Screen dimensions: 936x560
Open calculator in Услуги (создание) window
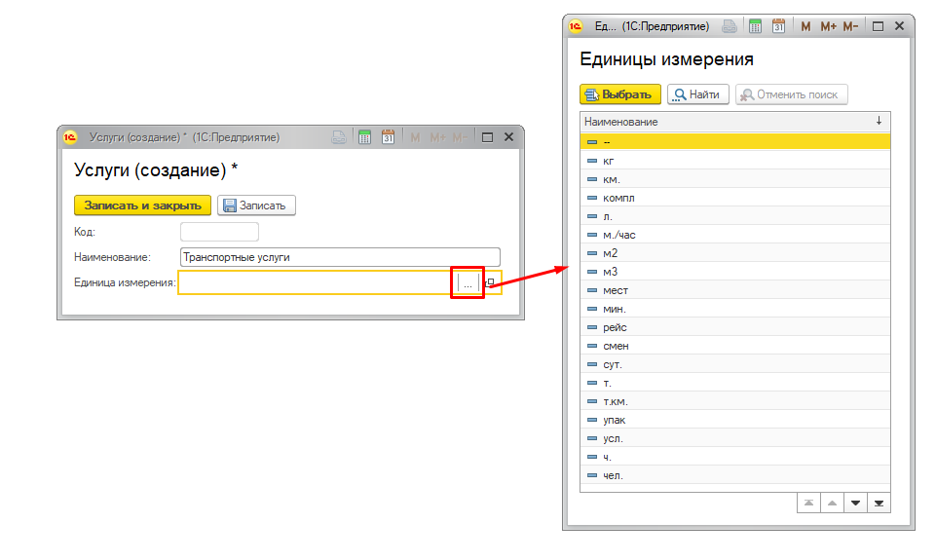[x=364, y=137]
